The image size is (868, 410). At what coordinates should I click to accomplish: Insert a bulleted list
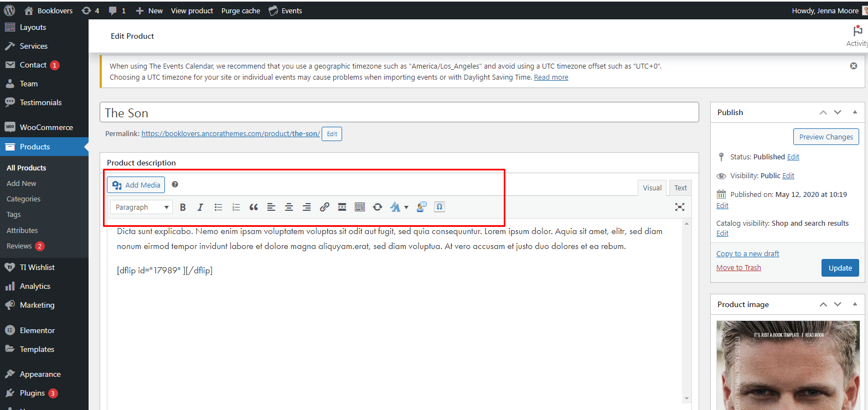pos(218,207)
